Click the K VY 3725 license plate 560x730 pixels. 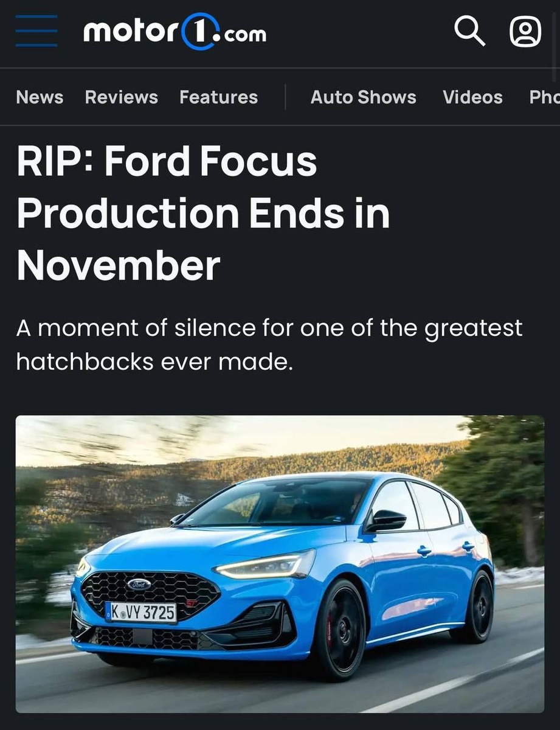click(141, 612)
